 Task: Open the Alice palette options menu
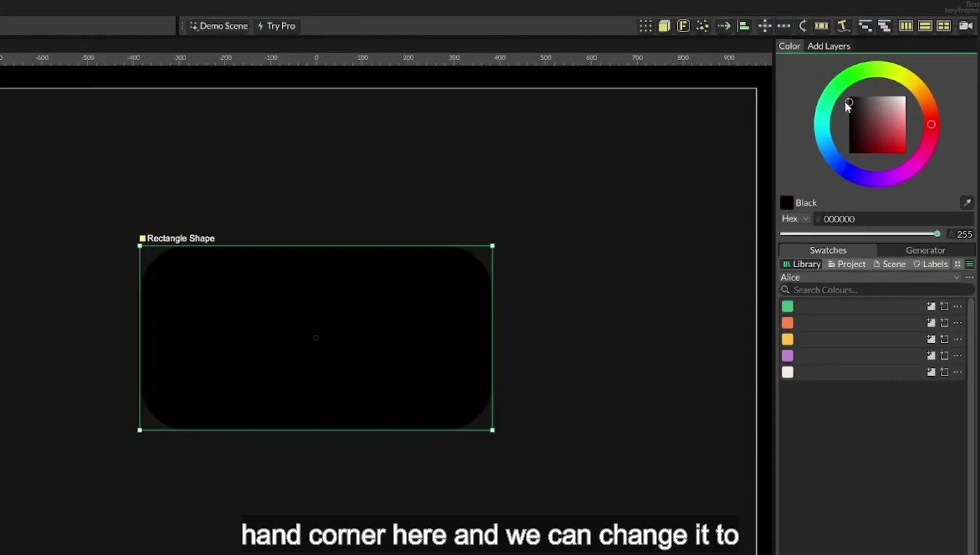969,277
